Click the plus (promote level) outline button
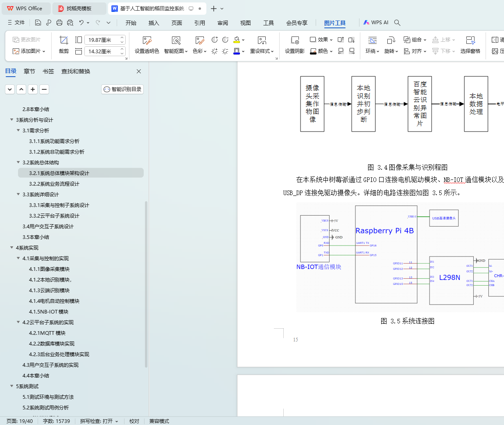504x425 pixels. [33, 89]
